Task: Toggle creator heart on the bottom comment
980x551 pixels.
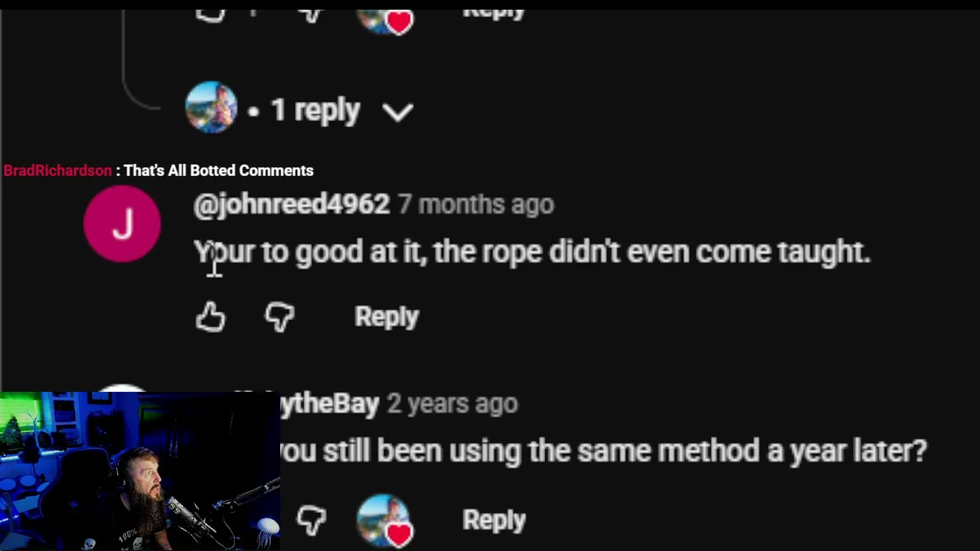Action: [x=386, y=521]
